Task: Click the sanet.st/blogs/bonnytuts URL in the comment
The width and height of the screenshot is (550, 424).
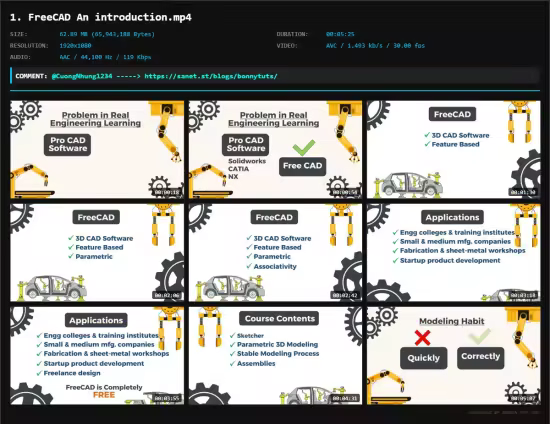Action: click(x=211, y=76)
